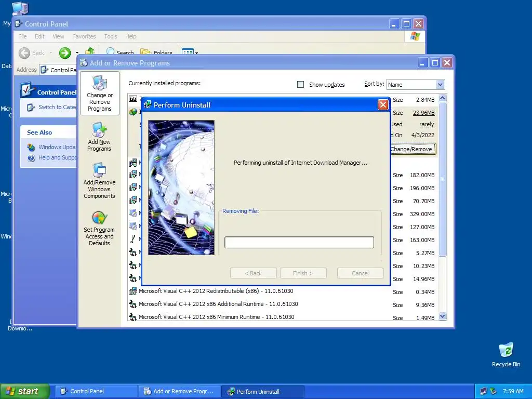Click the programs list scrollbar thumb
The height and width of the screenshot is (399, 532).
(x=442, y=179)
